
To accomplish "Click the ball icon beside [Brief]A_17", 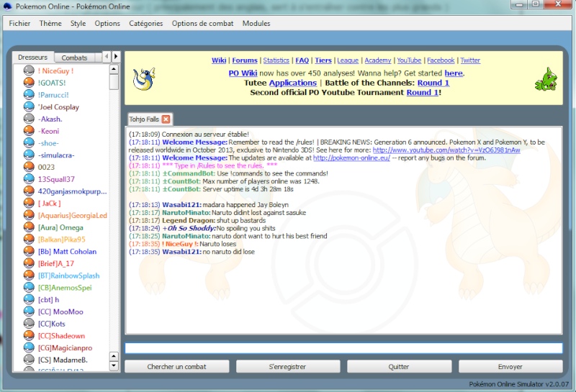I will pos(29,263).
